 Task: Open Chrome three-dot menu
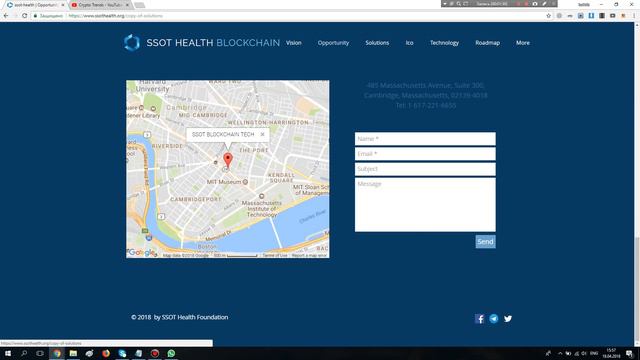[x=634, y=16]
